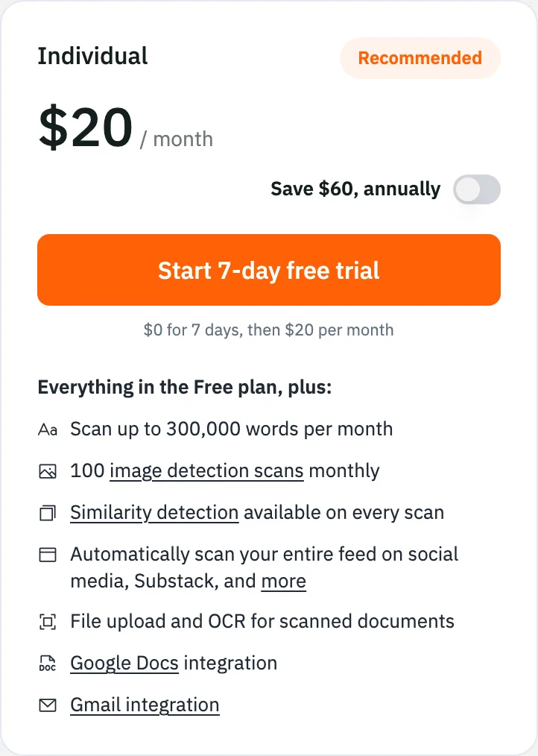Click the Gmail envelope icon

pyautogui.click(x=47, y=705)
